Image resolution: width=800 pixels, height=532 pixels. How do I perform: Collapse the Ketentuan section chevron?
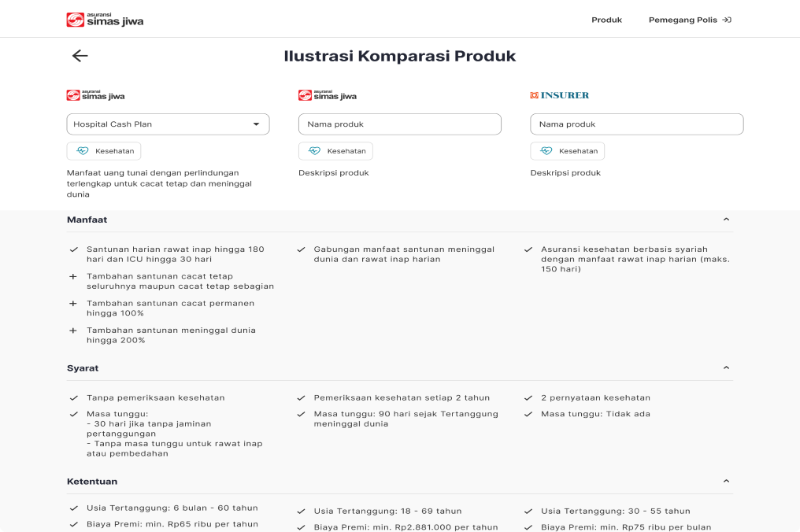[726, 481]
